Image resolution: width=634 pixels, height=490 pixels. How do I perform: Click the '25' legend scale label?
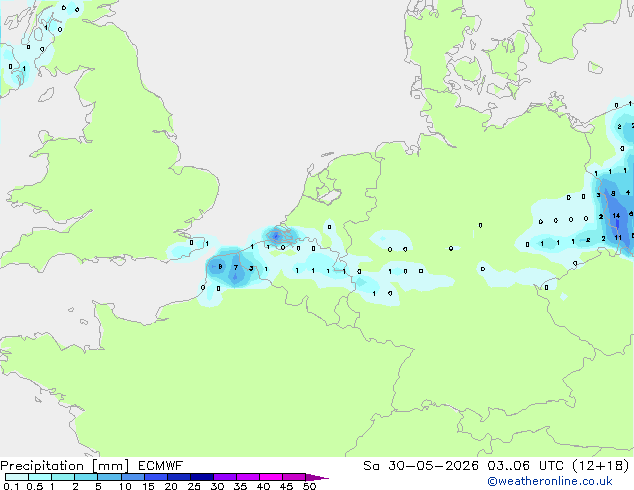click(194, 486)
